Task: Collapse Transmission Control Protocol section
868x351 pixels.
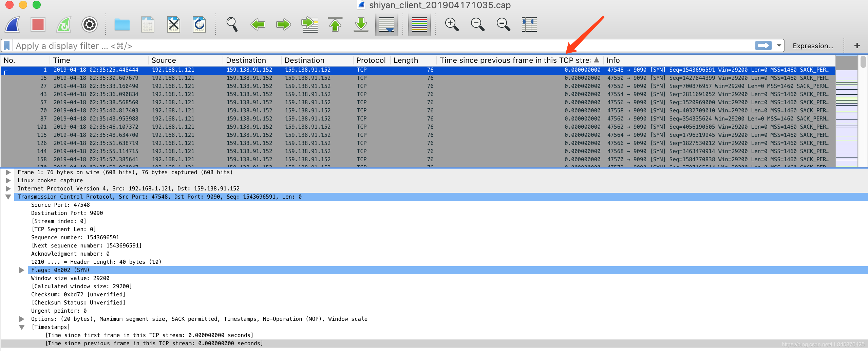Action: [8, 197]
